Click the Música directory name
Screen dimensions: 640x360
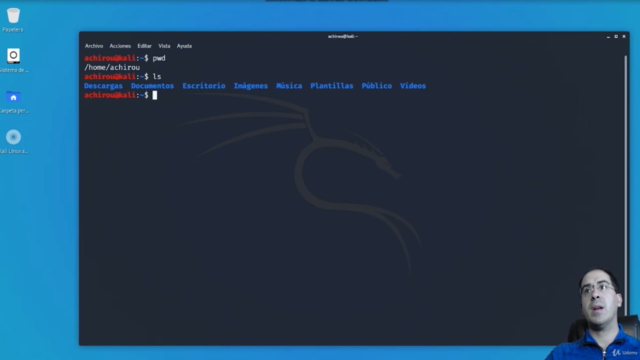(289, 86)
